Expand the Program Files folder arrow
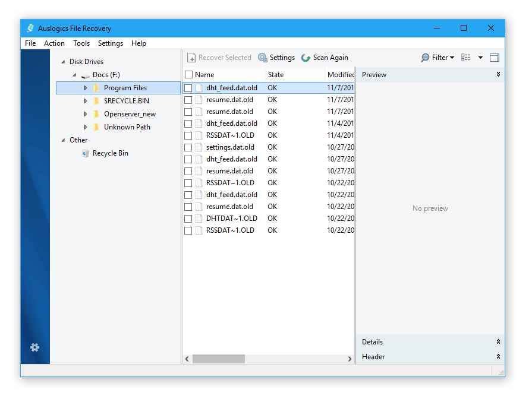Image resolution: width=532 pixels, height=402 pixels. coord(86,88)
